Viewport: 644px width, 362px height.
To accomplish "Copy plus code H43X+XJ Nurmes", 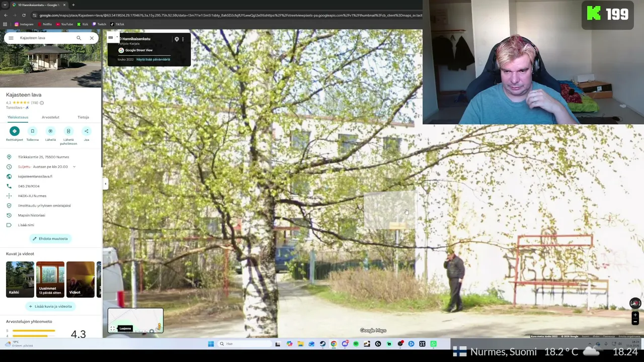I will (32, 196).
